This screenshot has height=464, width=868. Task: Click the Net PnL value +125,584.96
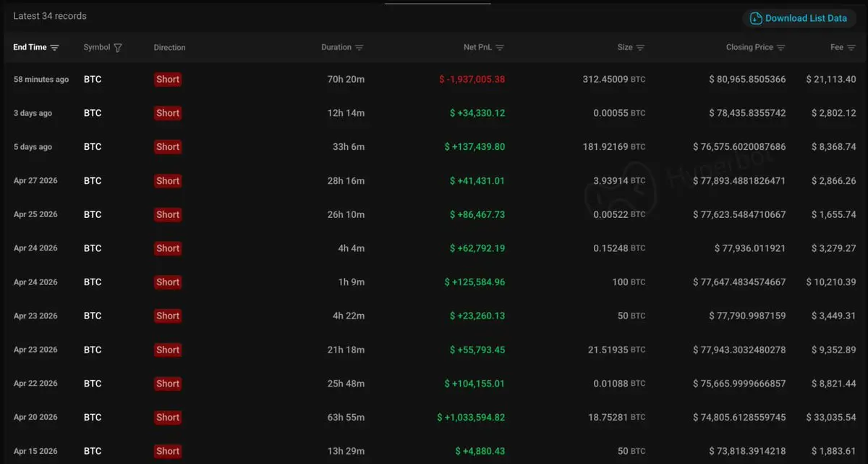pyautogui.click(x=475, y=282)
